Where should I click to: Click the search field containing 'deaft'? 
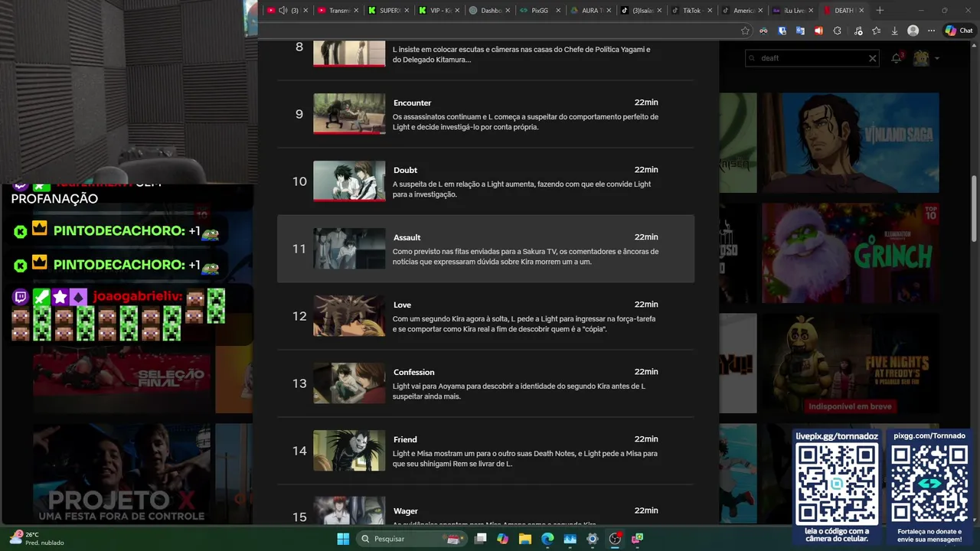[x=812, y=58]
